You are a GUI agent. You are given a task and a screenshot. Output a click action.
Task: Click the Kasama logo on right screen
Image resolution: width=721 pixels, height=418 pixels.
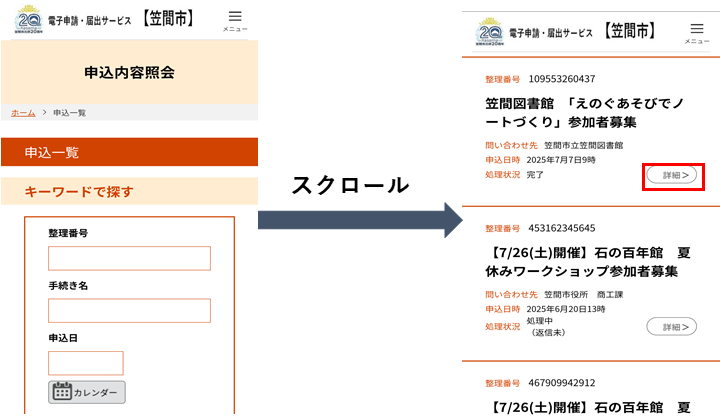coord(490,32)
